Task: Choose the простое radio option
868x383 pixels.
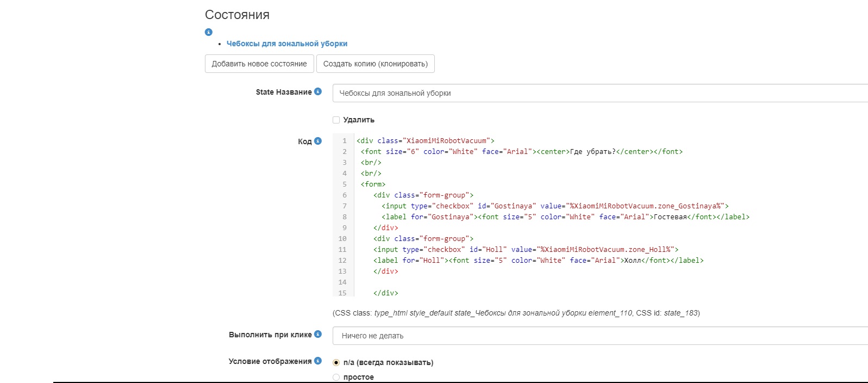Action: 336,377
